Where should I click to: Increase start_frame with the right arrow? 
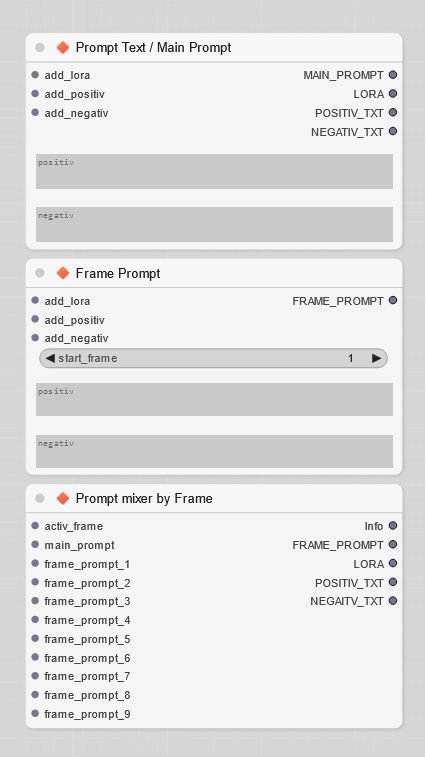pyautogui.click(x=377, y=358)
